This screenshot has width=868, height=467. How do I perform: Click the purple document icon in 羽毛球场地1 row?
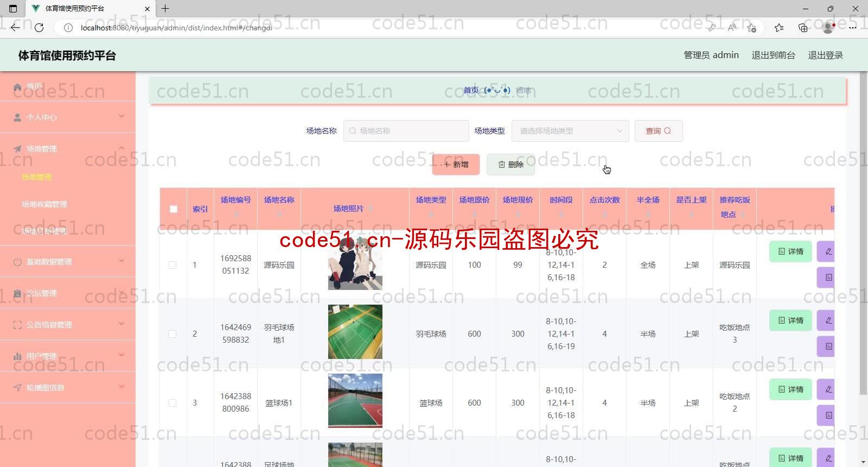(x=827, y=346)
